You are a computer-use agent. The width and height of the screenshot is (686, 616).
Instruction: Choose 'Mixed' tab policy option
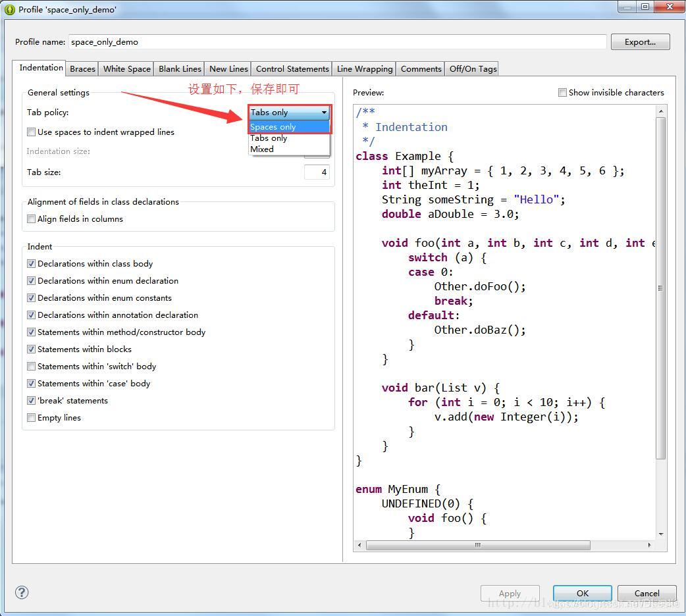pyautogui.click(x=289, y=149)
